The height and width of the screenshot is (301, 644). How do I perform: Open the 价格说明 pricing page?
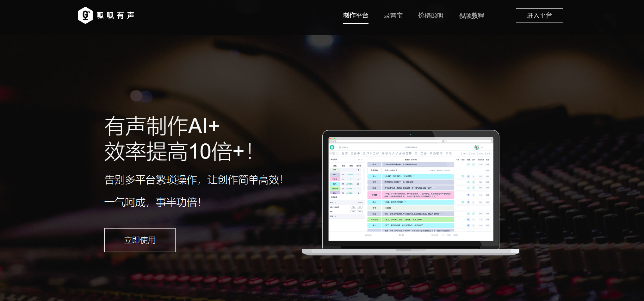[430, 16]
